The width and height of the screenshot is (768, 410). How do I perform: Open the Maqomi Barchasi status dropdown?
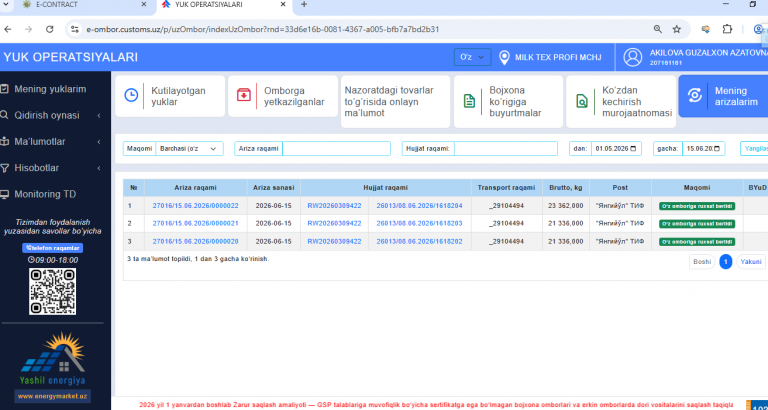point(189,148)
